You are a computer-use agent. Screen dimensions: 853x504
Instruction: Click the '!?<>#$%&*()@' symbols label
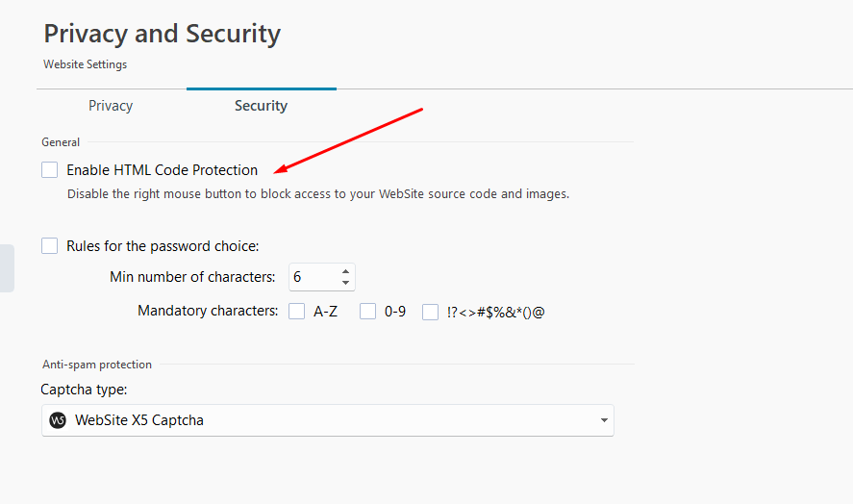495,312
